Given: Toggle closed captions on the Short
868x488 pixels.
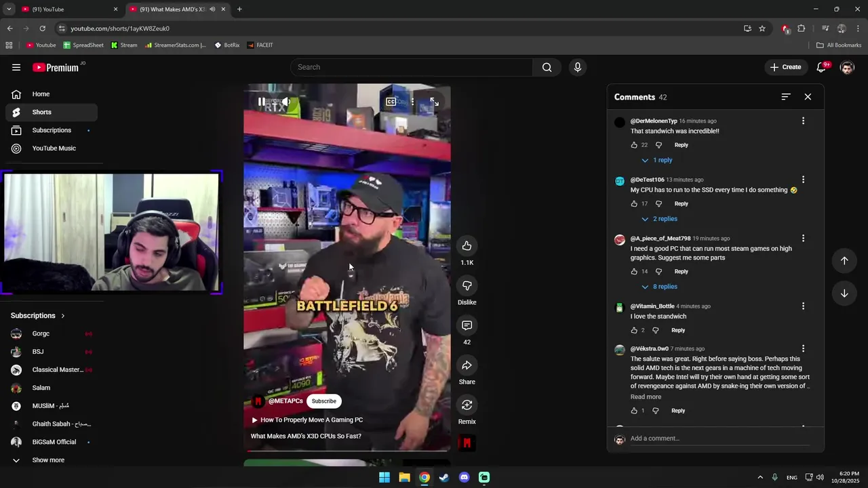Looking at the screenshot, I should [391, 102].
